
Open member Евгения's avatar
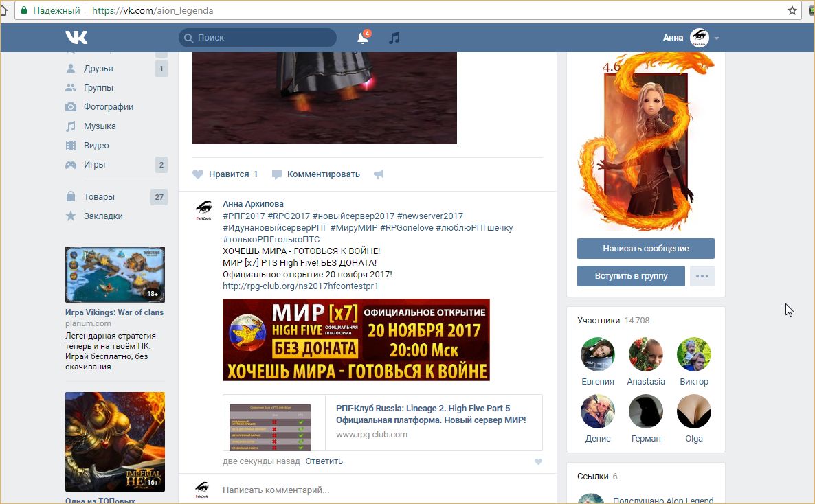point(598,354)
